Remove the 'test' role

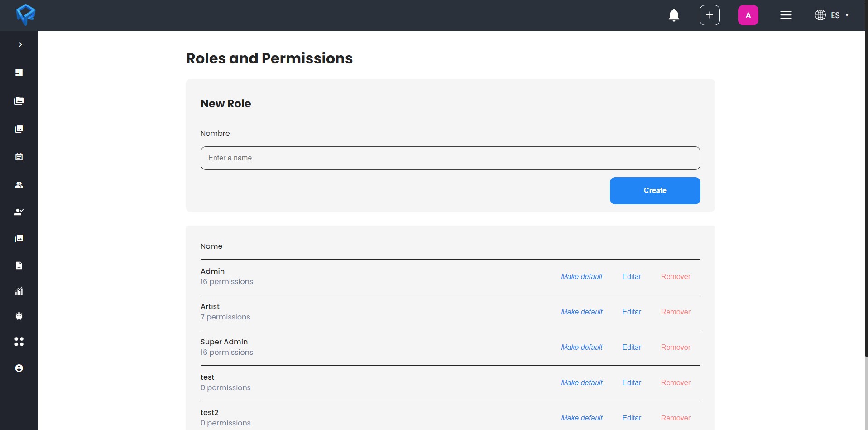(x=676, y=382)
